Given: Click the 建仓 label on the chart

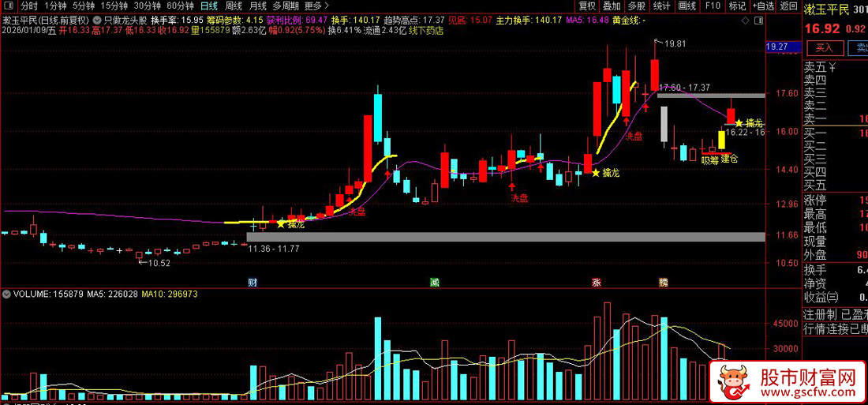Looking at the screenshot, I should point(729,159).
